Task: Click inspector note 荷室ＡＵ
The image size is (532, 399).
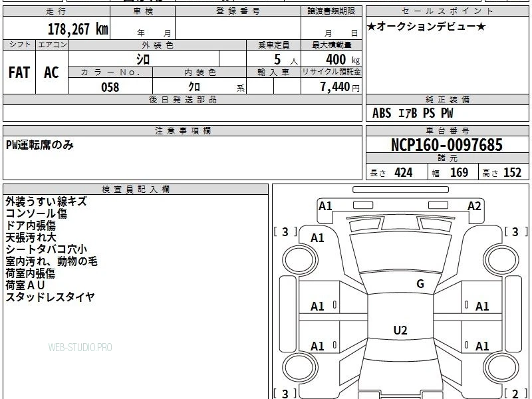Action: point(25,285)
